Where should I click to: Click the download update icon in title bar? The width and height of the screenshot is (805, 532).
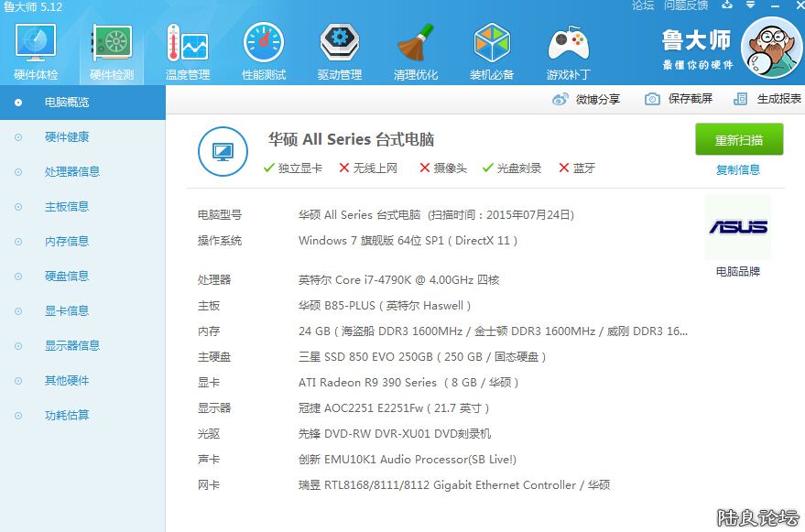(x=727, y=5)
